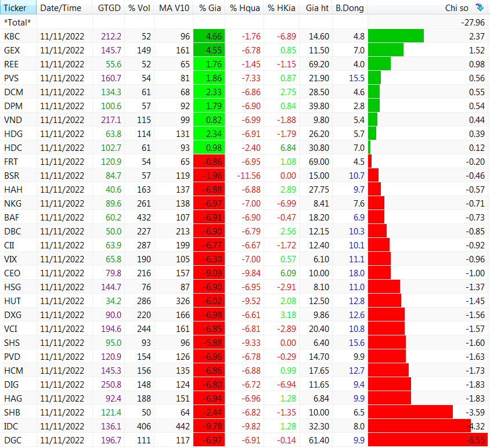The height and width of the screenshot is (448, 490).
Task: Click the red Chi so bar for SHB
Action: (x=410, y=413)
